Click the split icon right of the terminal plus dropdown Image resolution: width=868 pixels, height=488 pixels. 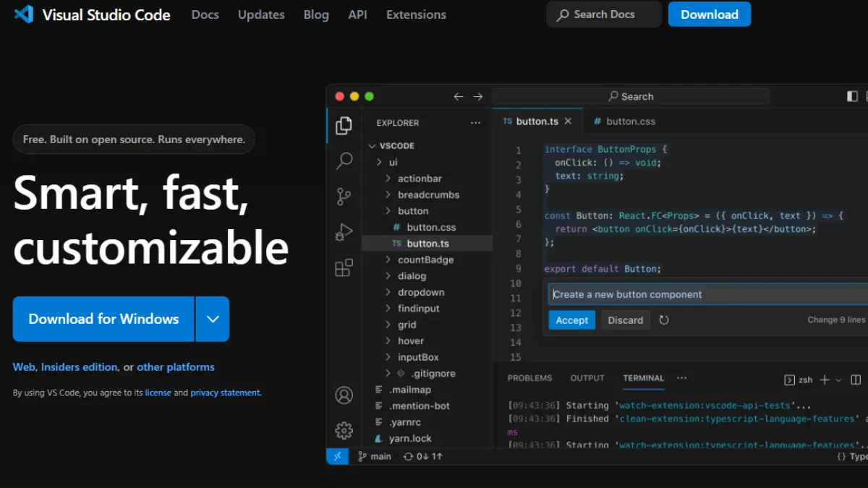click(x=856, y=380)
